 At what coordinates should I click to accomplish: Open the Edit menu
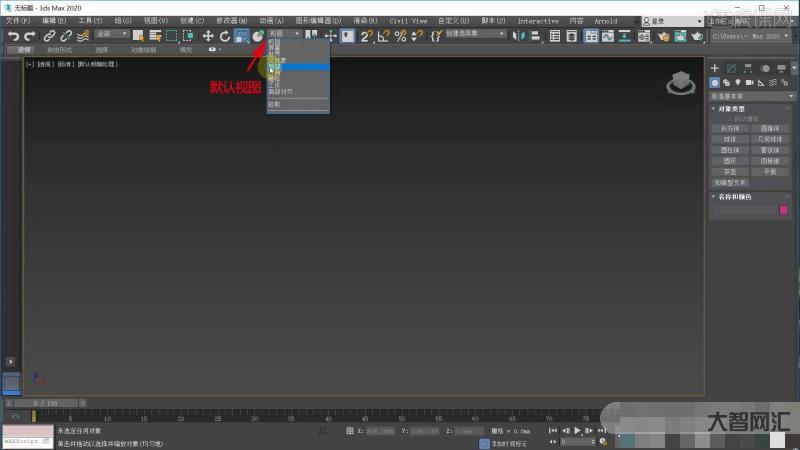(x=54, y=21)
